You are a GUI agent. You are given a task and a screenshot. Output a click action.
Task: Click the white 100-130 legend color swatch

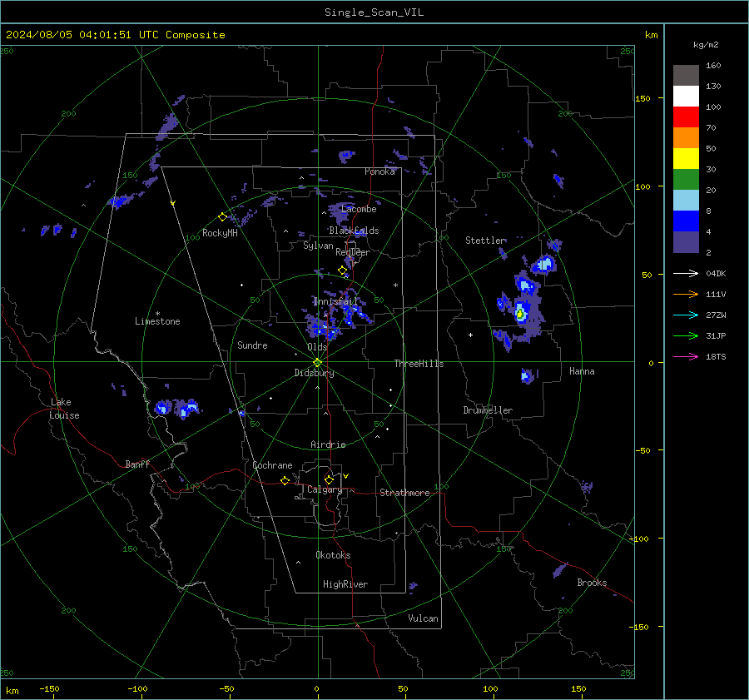(x=686, y=97)
